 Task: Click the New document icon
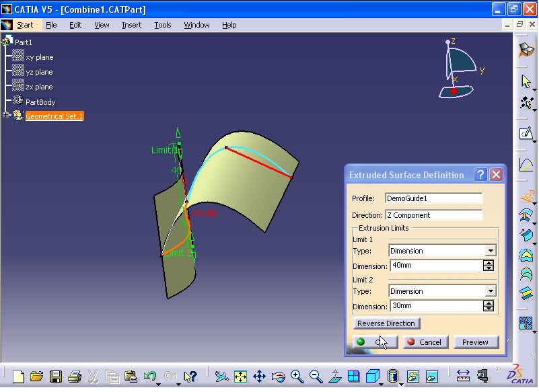point(18,377)
